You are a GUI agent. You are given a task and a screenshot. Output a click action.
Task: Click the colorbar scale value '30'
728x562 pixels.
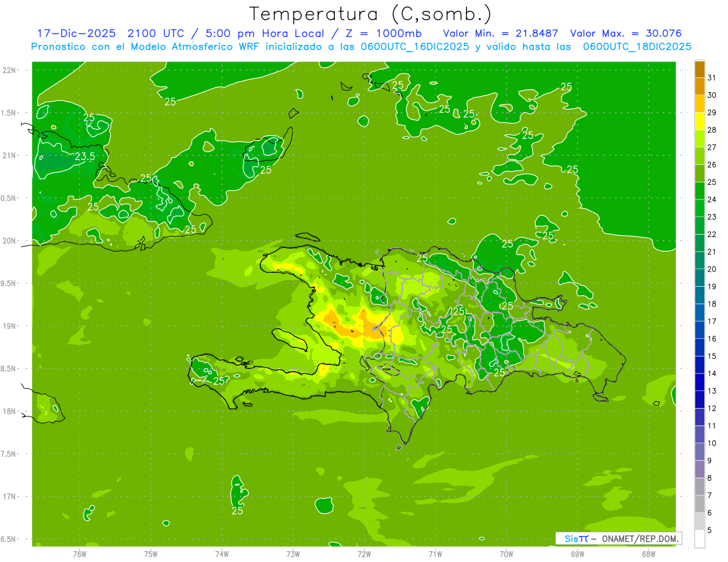(x=712, y=95)
